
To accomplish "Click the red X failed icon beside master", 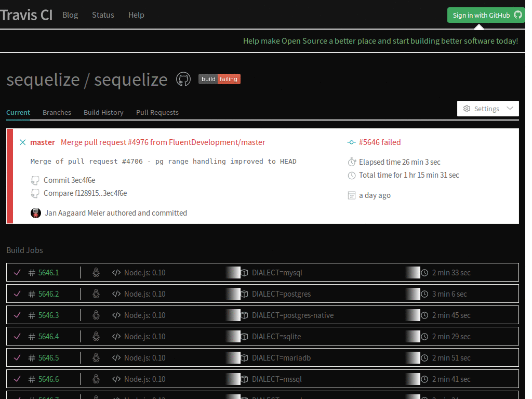I will click(x=23, y=142).
